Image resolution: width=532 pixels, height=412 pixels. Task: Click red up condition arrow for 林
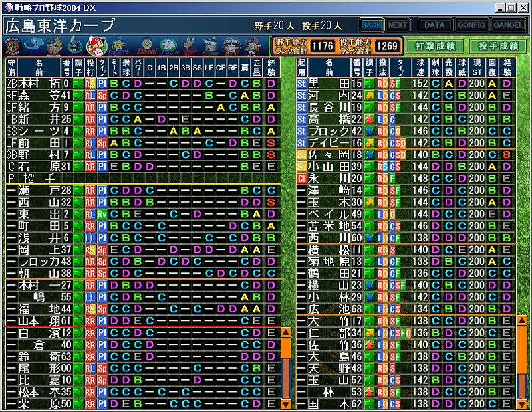pos(370,392)
